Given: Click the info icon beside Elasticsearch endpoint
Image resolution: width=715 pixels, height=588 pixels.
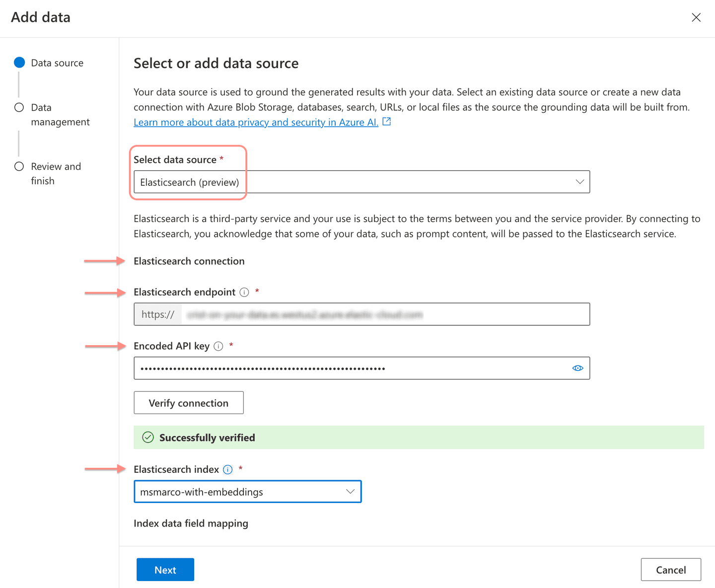Looking at the screenshot, I should click(244, 292).
